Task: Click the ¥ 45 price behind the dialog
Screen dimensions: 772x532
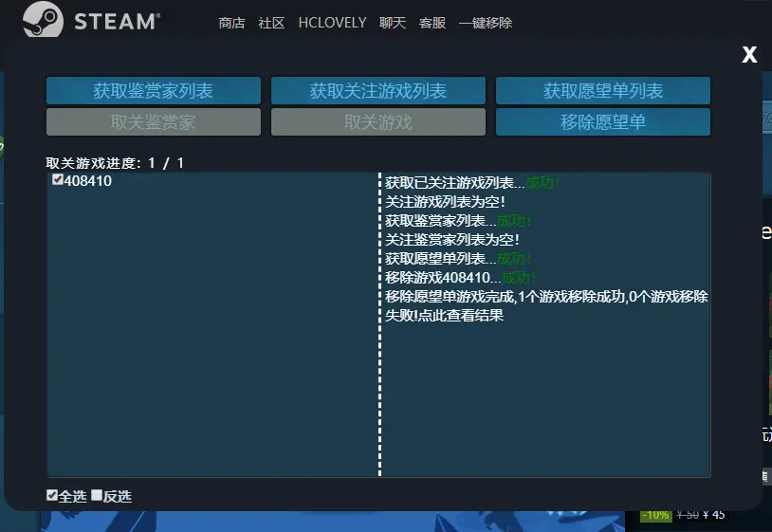Action: click(714, 515)
